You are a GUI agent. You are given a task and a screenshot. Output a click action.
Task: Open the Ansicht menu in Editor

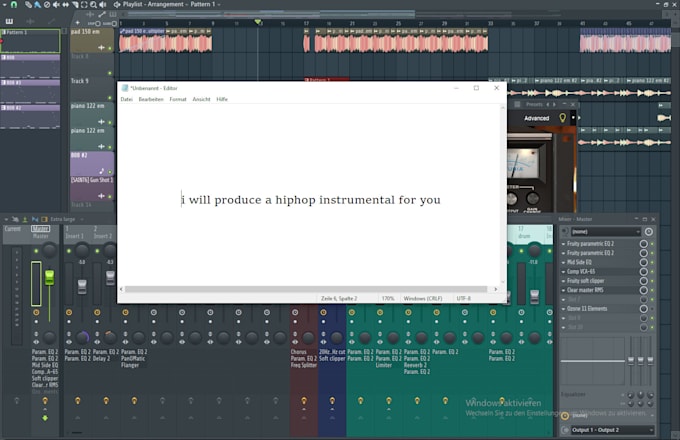pos(201,99)
